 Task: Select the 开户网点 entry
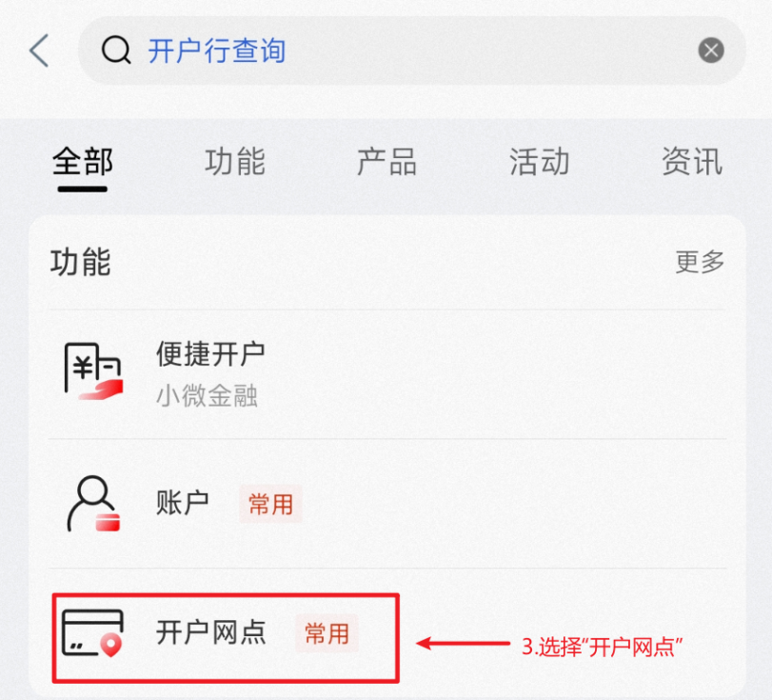pos(226,638)
